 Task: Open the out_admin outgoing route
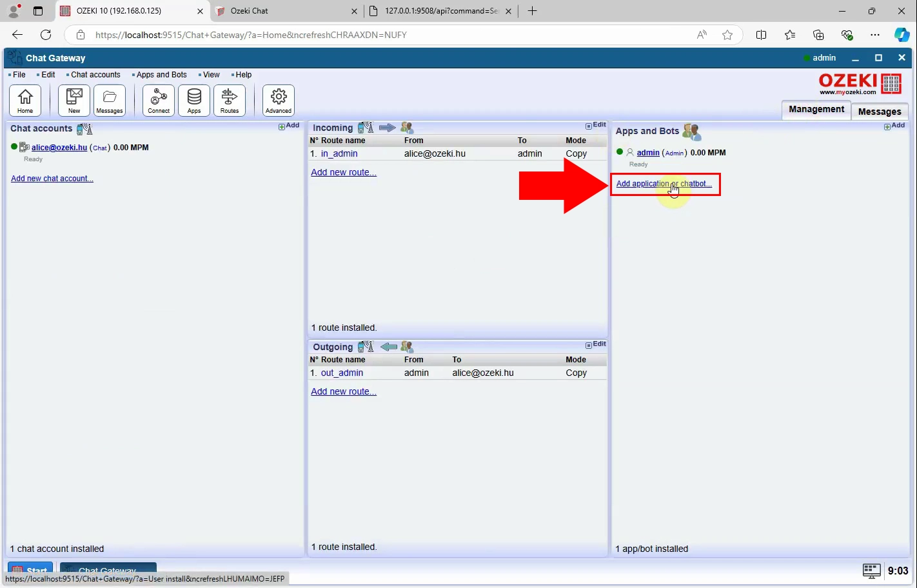(342, 373)
